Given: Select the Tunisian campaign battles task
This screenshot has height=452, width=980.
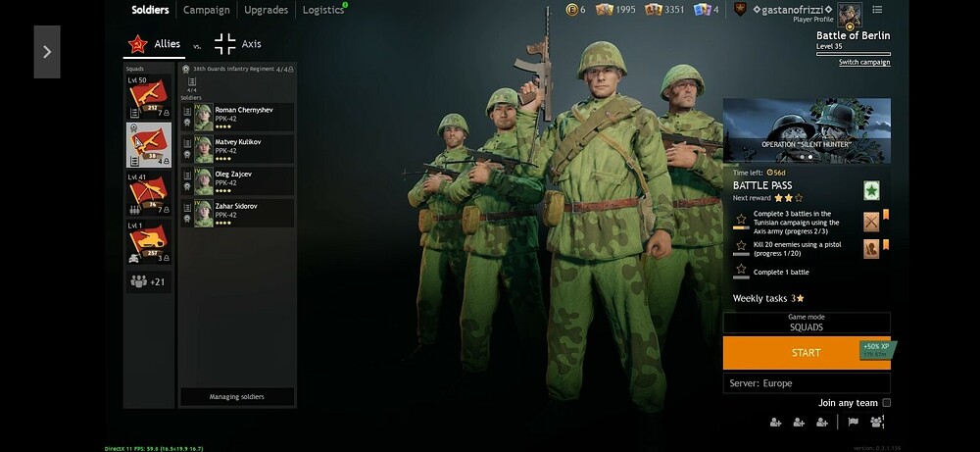Looking at the screenshot, I should point(796,222).
